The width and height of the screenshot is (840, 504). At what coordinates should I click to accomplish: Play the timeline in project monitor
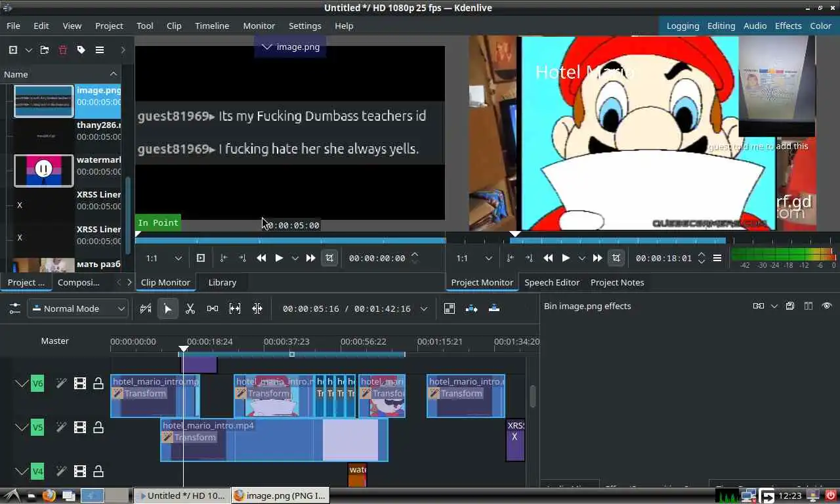pyautogui.click(x=566, y=258)
